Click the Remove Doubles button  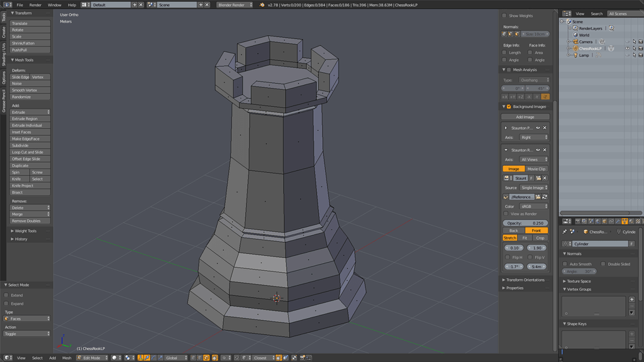pyautogui.click(x=30, y=221)
